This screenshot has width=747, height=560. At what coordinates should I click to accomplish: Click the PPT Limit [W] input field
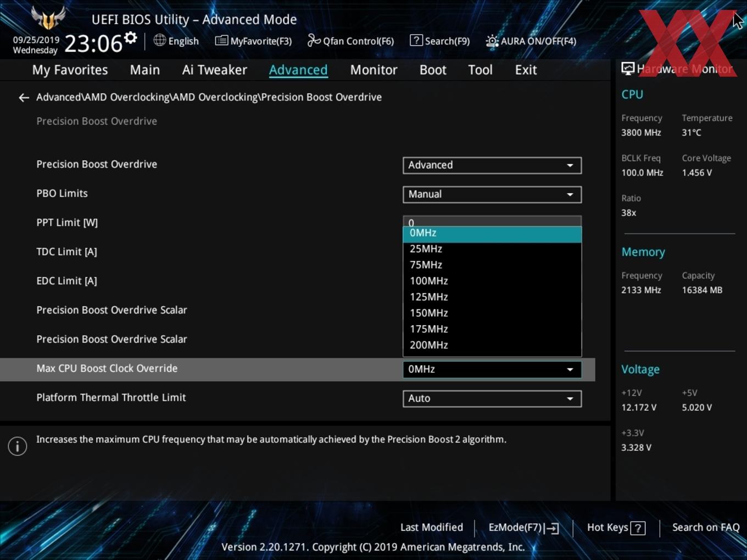pos(492,221)
